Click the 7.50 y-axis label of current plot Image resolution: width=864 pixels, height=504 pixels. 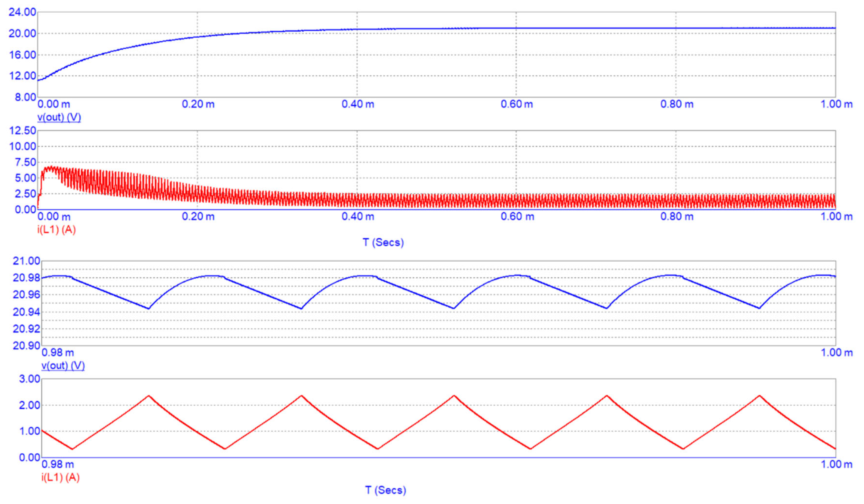(25, 162)
